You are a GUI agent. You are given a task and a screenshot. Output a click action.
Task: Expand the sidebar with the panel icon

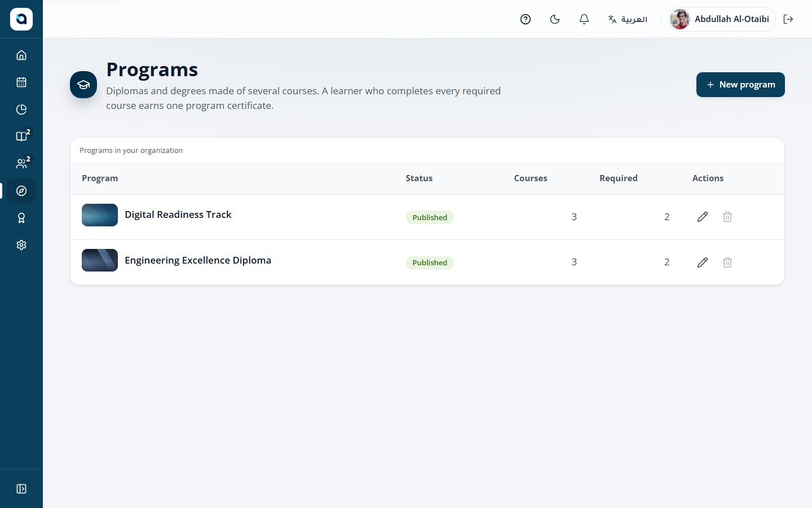point(21,489)
